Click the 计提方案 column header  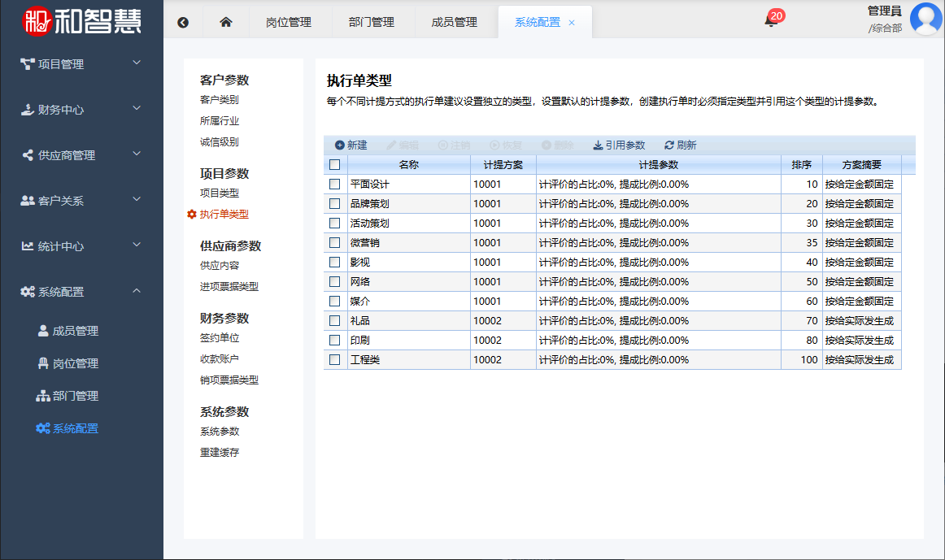tap(503, 164)
